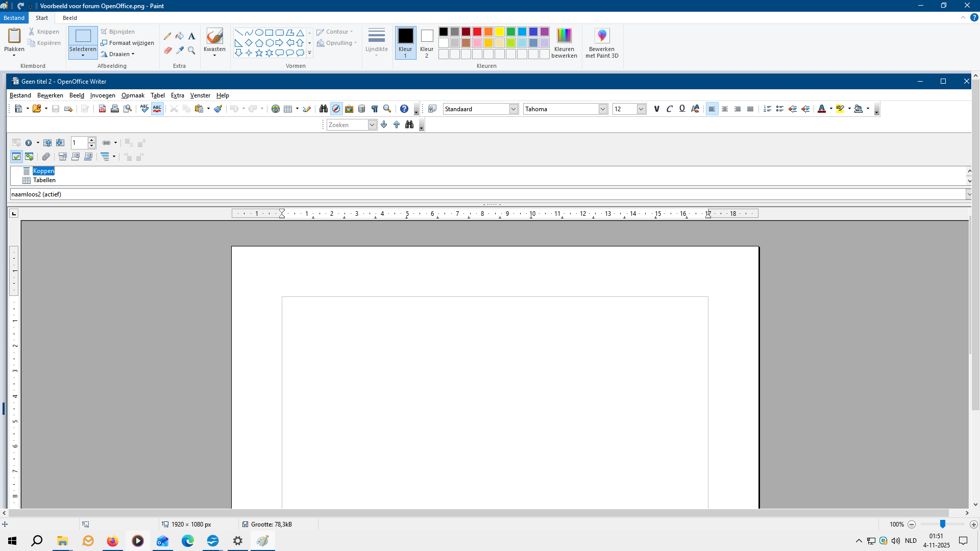Expand the Vormen shapes gallery

(309, 53)
